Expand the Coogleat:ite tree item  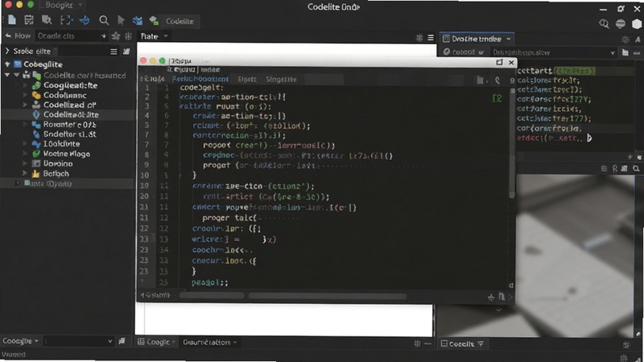(25, 85)
